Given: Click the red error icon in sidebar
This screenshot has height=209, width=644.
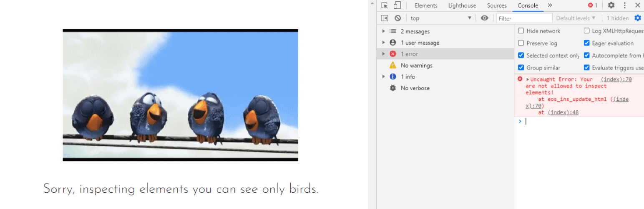Looking at the screenshot, I should click(392, 54).
